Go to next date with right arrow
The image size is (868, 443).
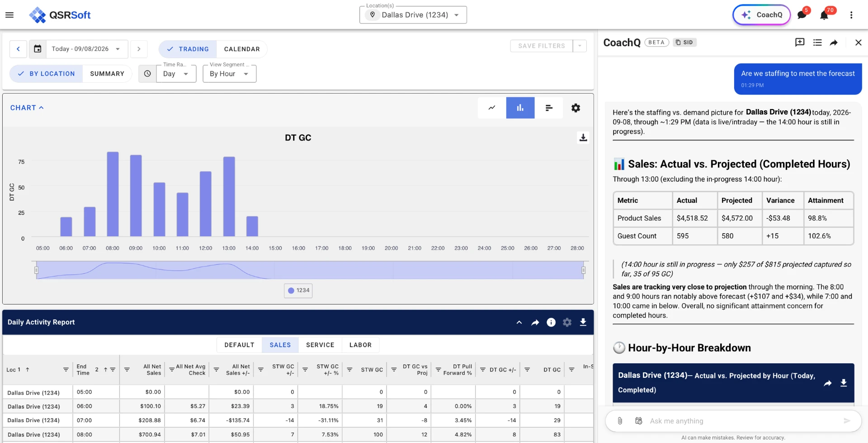(139, 49)
